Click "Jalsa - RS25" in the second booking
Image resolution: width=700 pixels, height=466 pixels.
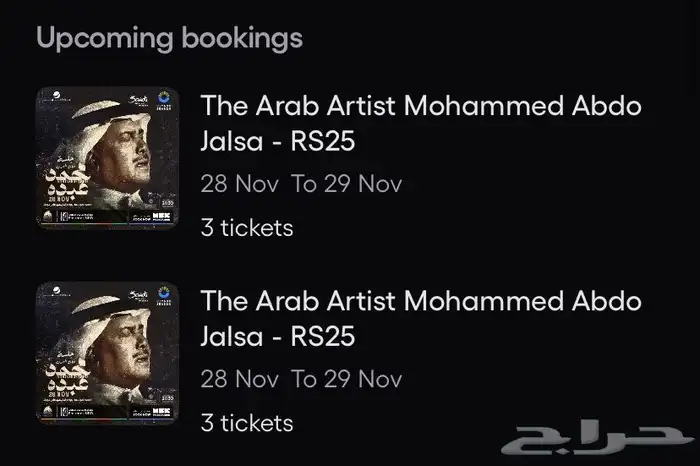(x=278, y=337)
